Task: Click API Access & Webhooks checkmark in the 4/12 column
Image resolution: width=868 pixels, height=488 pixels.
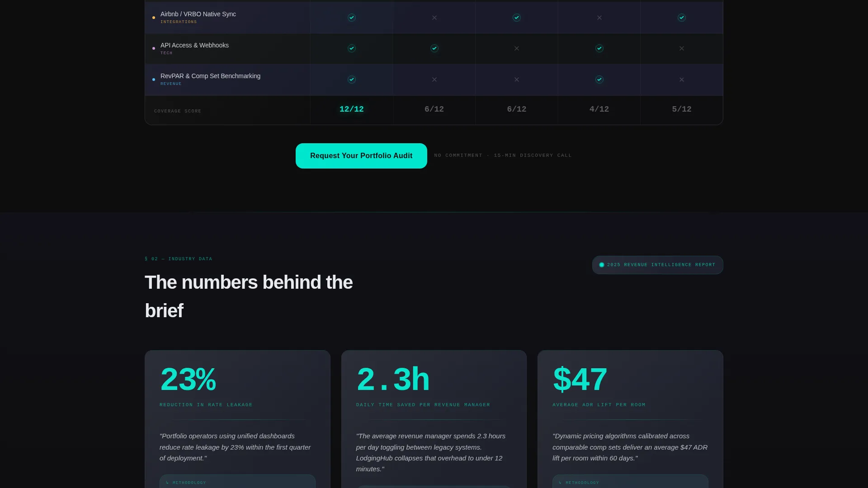Action: click(599, 48)
